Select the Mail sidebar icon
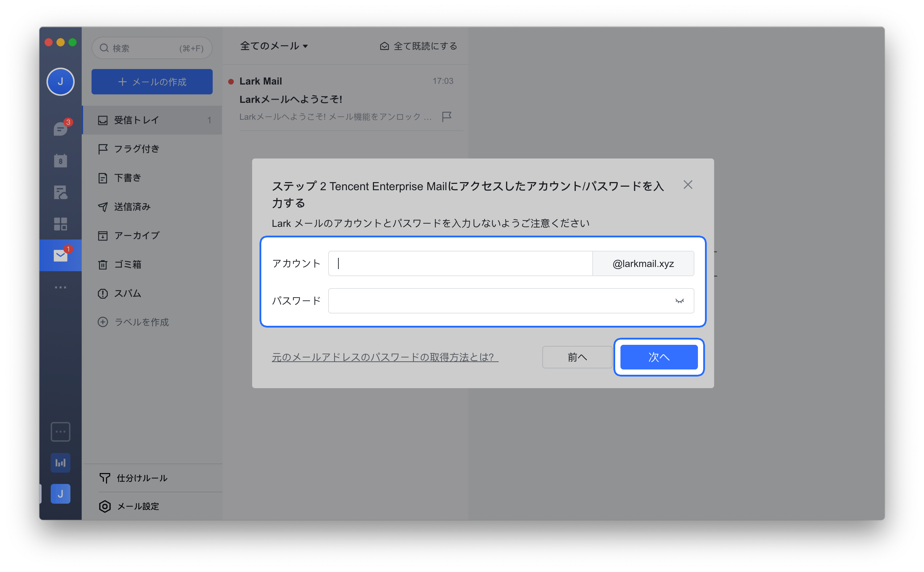 pos(61,256)
